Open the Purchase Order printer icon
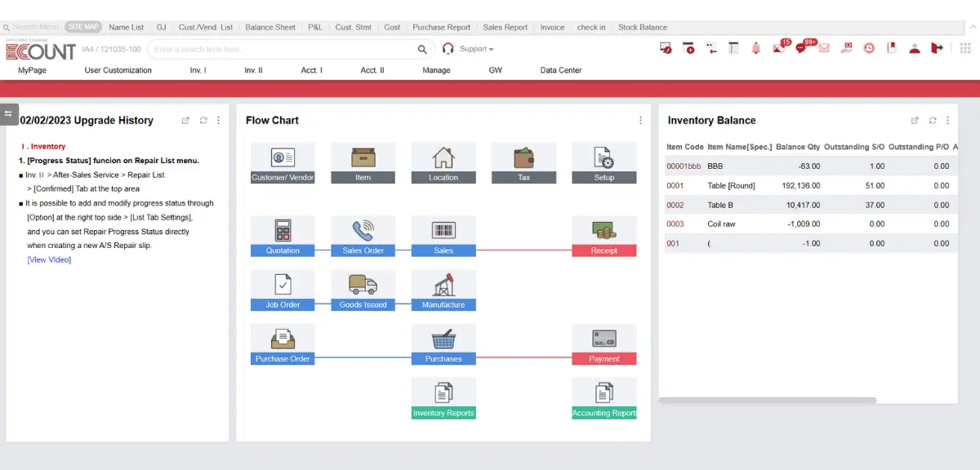The image size is (980, 470). click(283, 344)
